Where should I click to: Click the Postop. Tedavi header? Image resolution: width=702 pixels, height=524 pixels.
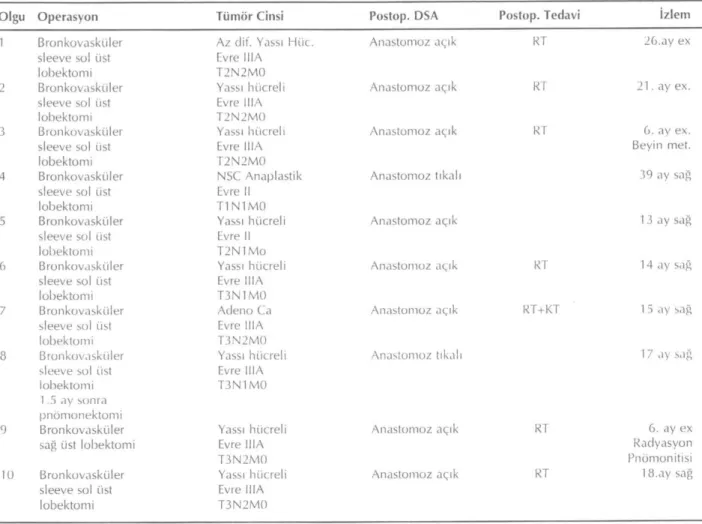point(539,15)
